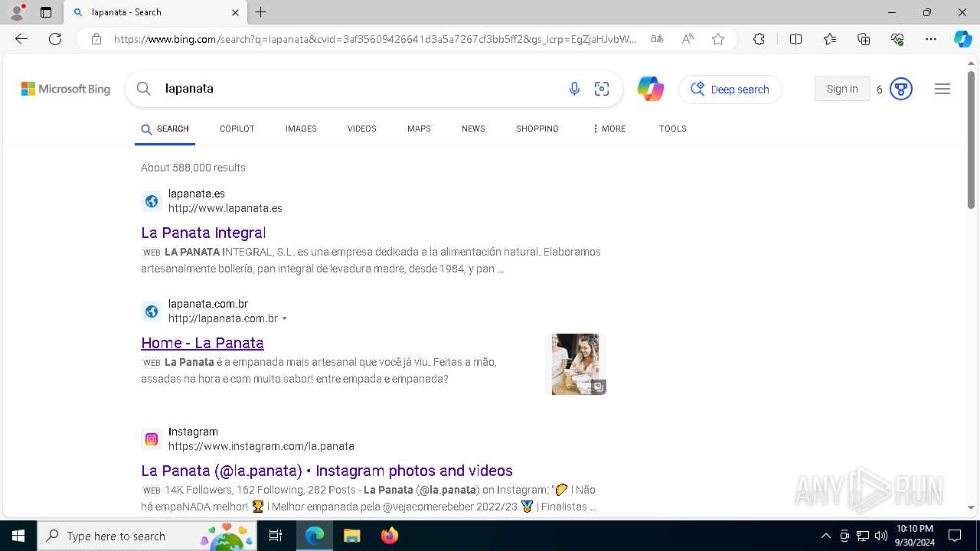Switch to the IMAGES tab
The height and width of the screenshot is (551, 980).
301,129
